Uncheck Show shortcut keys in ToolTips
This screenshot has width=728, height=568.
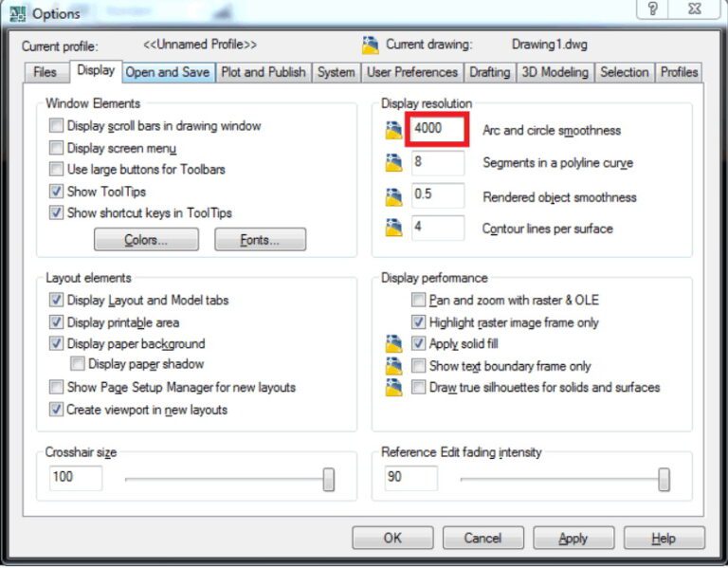(x=56, y=212)
